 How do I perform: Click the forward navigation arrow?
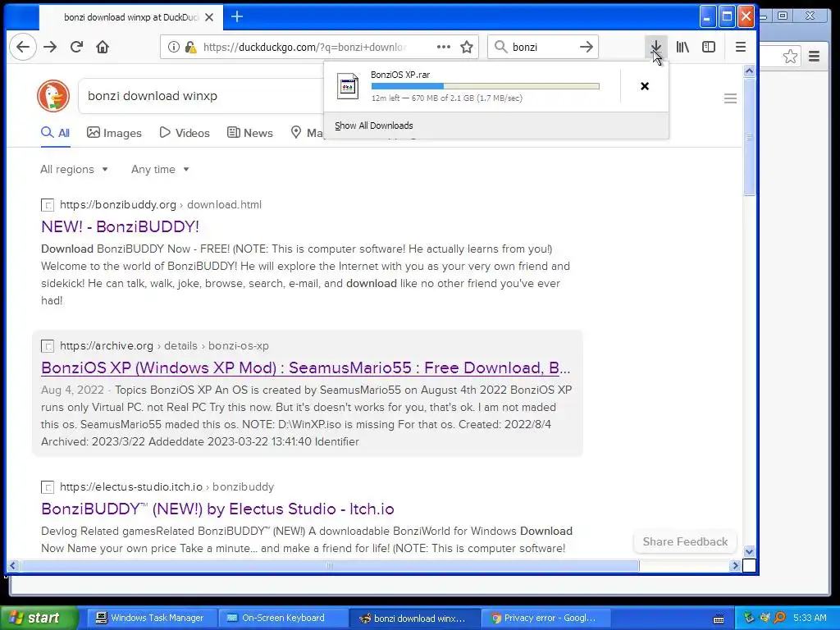pyautogui.click(x=50, y=47)
